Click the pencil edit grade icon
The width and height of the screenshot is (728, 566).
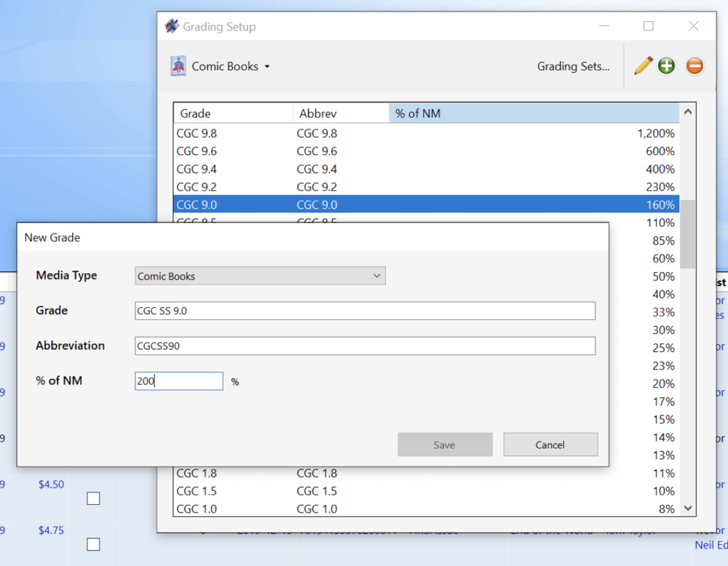pyautogui.click(x=643, y=66)
